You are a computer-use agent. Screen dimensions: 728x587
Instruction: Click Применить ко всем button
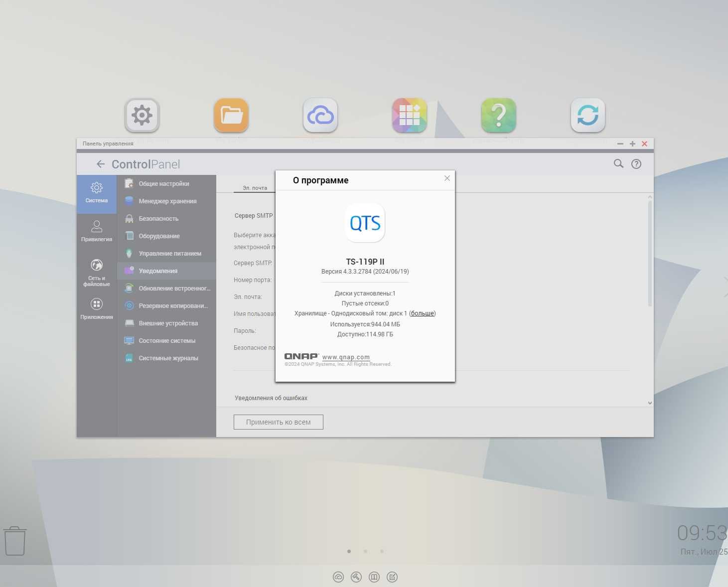pyautogui.click(x=279, y=422)
